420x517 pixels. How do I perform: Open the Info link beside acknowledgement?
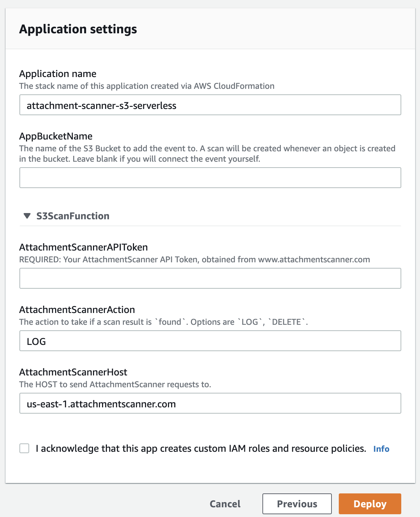381,449
